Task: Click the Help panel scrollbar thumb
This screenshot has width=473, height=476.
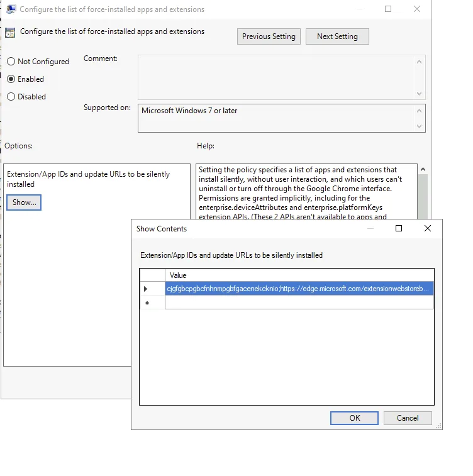Action: coord(423,196)
